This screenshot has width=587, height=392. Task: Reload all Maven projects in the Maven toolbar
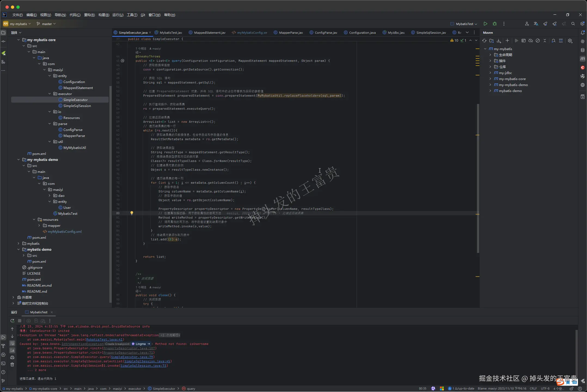point(484,41)
